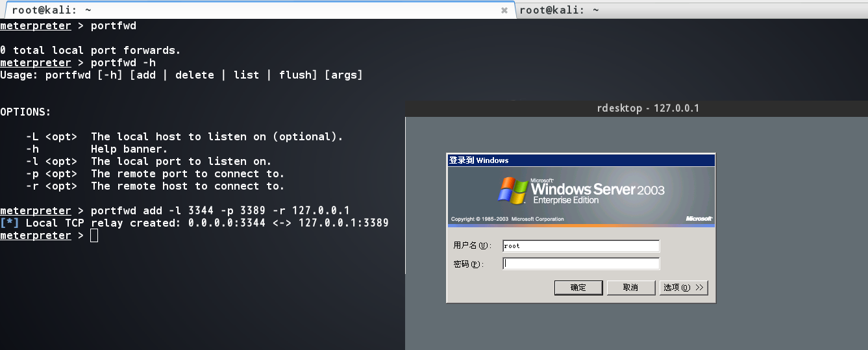868x350 pixels.
Task: Click the rdesktop - 127.0.0.1 title bar
Action: [x=636, y=108]
